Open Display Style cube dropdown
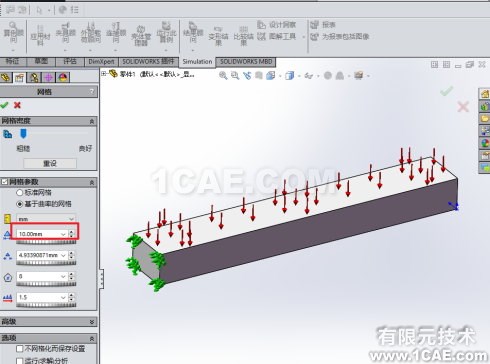The image size is (490, 364). tap(289, 76)
